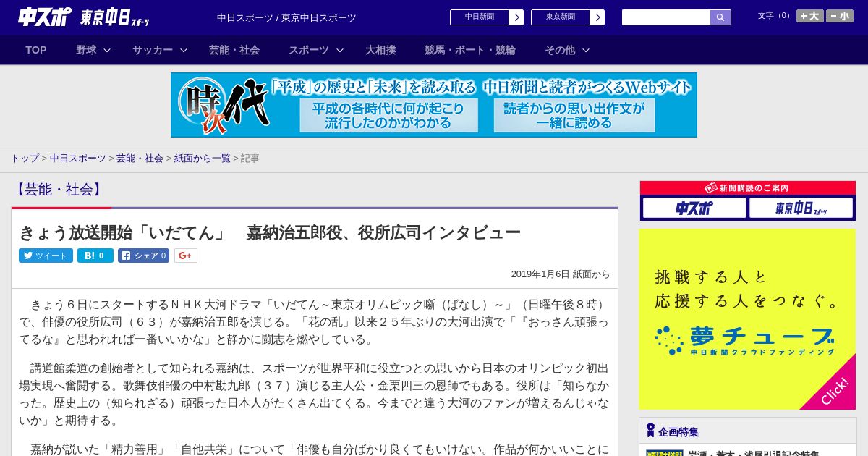
Task: Click 中スポ subscription button in sidebar
Action: 694,208
